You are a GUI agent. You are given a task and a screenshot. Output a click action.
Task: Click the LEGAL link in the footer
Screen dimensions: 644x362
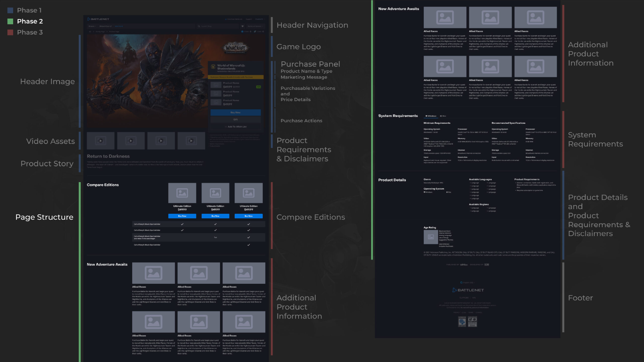coord(464,312)
